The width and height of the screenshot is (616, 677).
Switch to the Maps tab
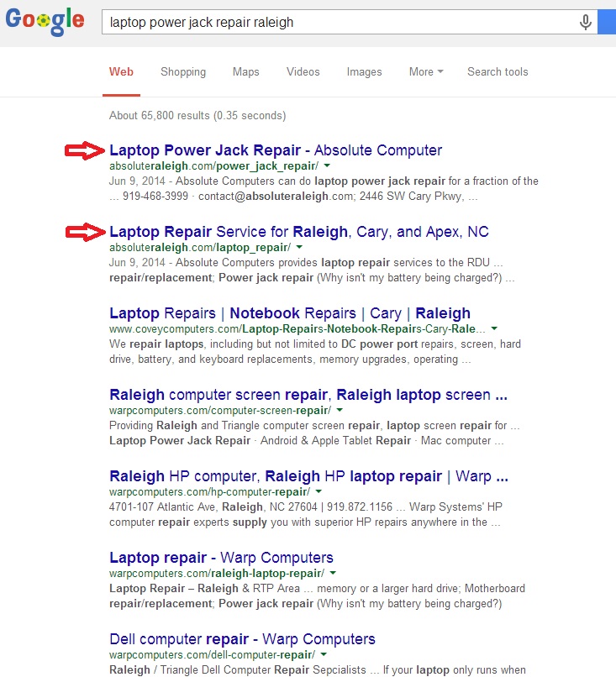click(x=245, y=72)
